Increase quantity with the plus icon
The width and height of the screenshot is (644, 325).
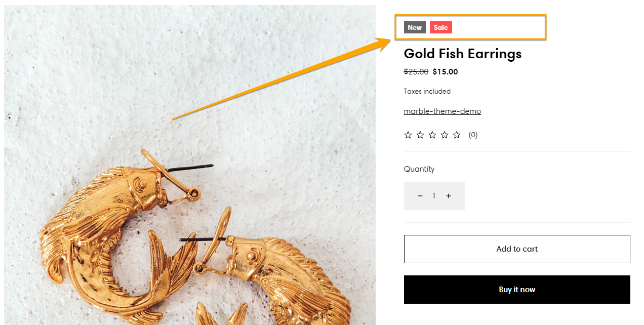tap(449, 196)
